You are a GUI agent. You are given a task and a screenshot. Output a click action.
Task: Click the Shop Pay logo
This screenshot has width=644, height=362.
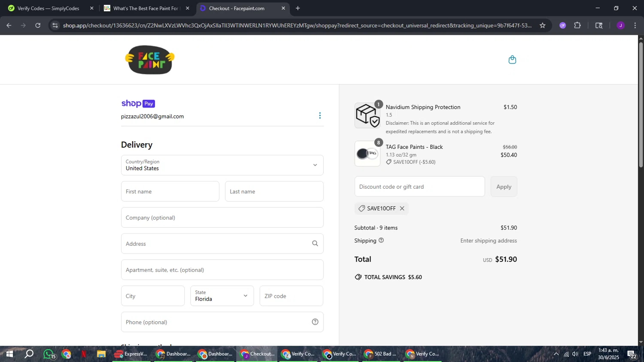[138, 103]
